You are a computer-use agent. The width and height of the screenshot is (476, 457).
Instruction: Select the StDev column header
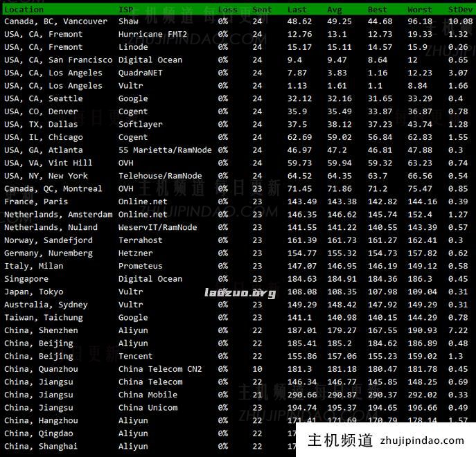(460, 10)
